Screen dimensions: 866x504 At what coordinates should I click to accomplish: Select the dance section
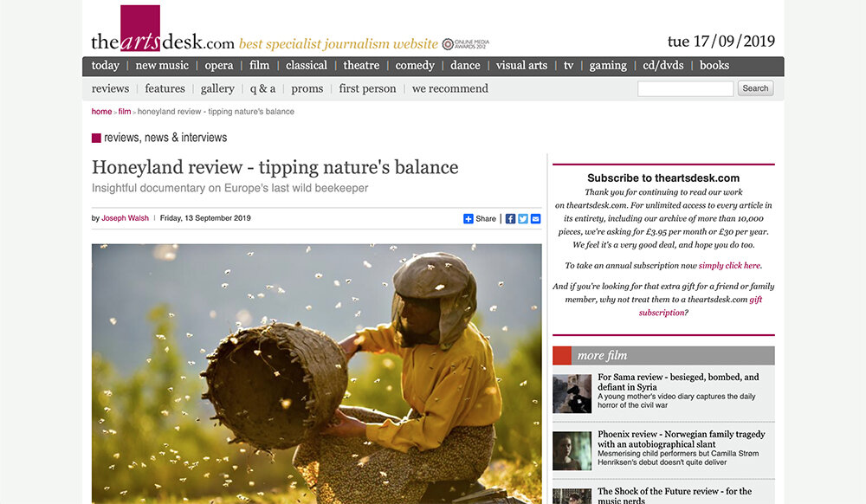tap(465, 66)
